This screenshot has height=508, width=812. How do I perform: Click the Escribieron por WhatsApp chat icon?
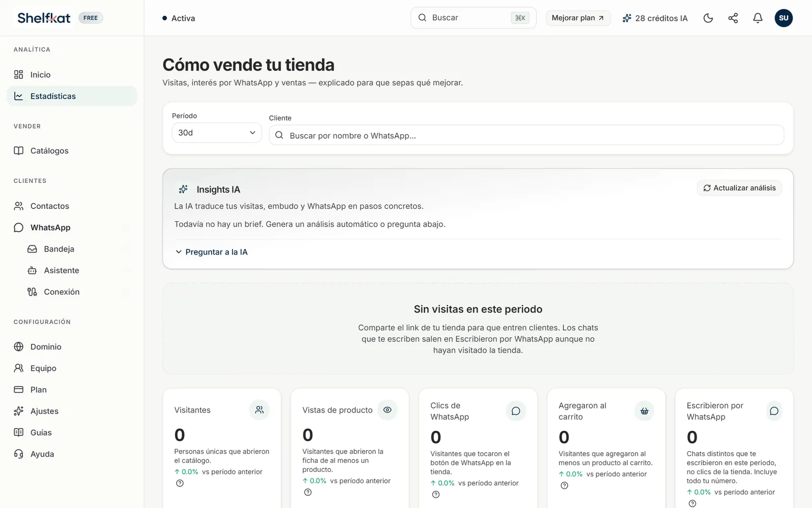(x=774, y=411)
